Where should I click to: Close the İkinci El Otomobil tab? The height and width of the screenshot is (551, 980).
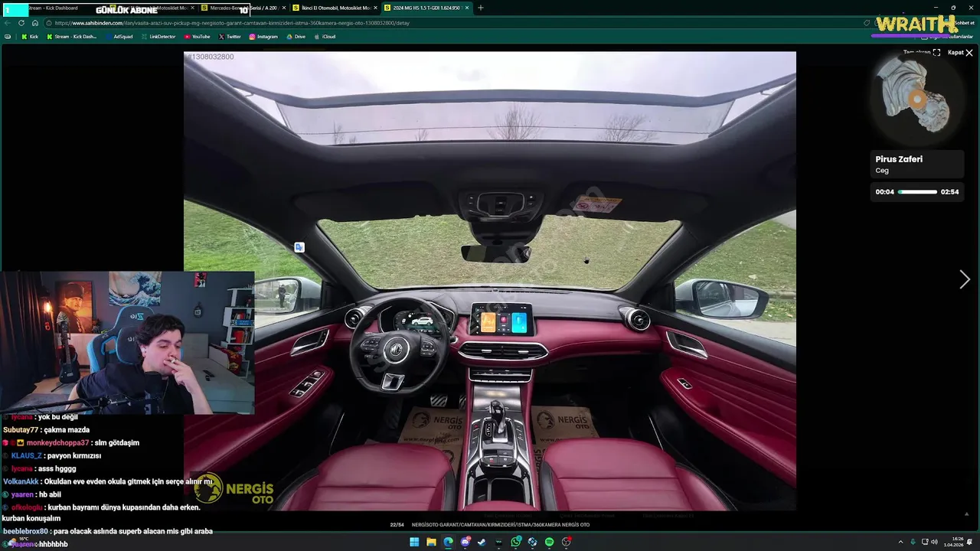coord(375,8)
